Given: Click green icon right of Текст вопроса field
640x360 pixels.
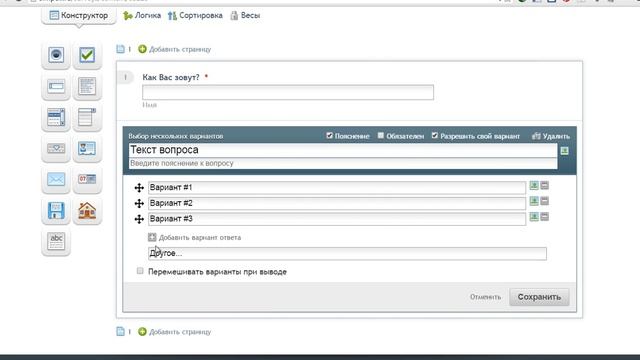Looking at the screenshot, I should click(x=564, y=151).
